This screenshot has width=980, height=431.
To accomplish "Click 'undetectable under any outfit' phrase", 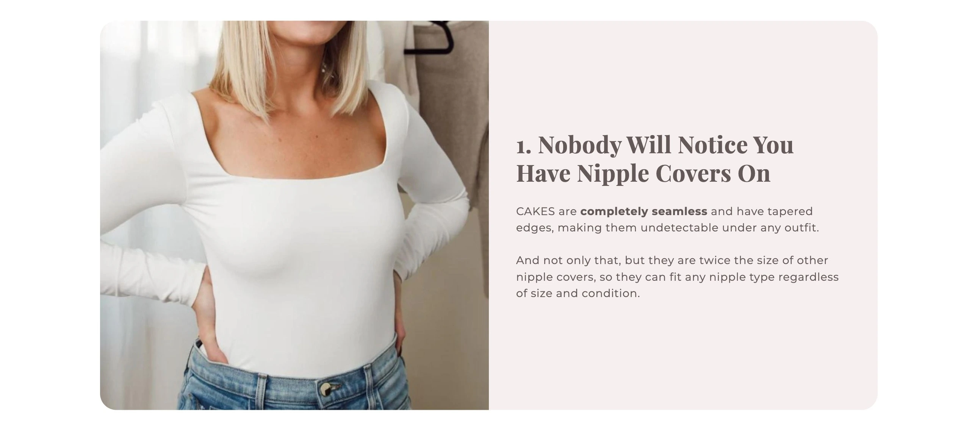I will pyautogui.click(x=730, y=228).
